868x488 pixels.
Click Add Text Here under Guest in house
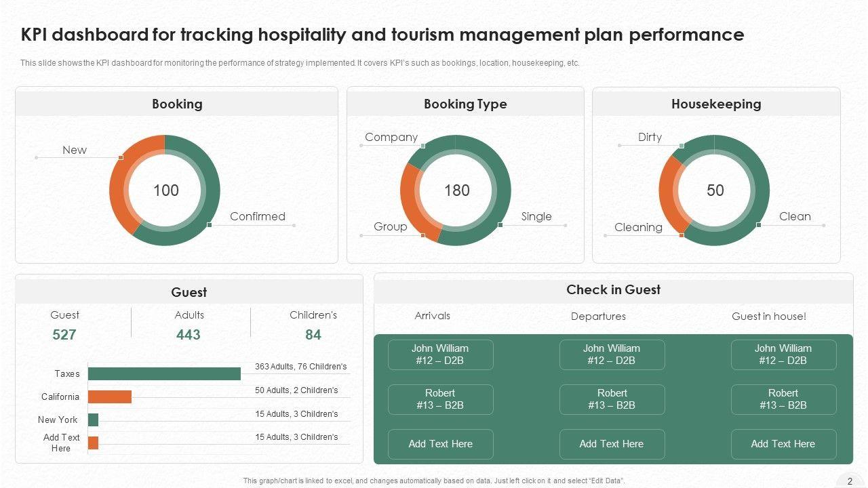tap(783, 444)
